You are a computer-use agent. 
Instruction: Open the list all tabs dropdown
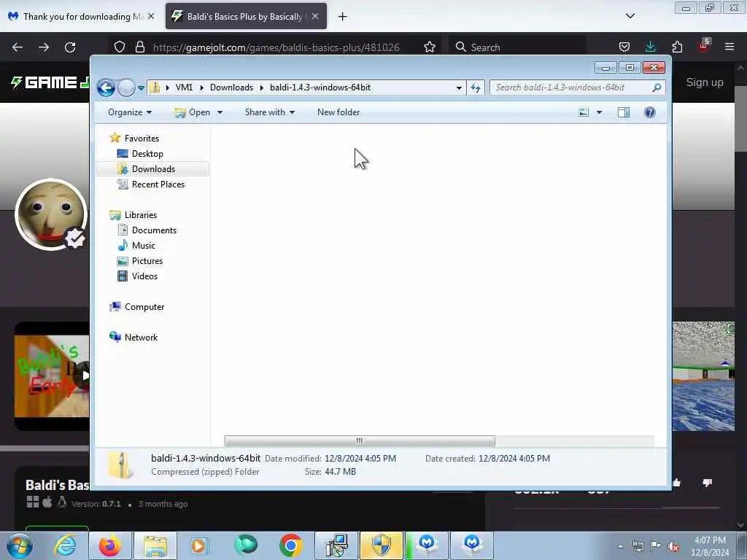coord(630,16)
